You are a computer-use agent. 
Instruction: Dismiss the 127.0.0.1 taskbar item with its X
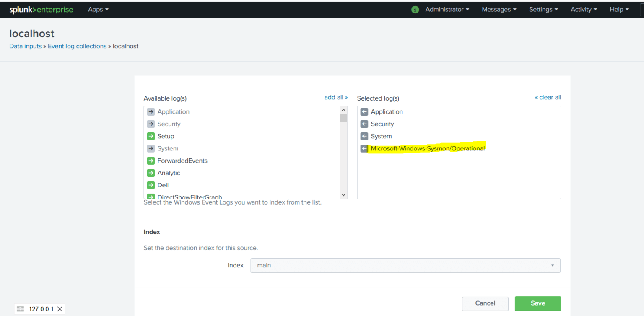[60, 308]
